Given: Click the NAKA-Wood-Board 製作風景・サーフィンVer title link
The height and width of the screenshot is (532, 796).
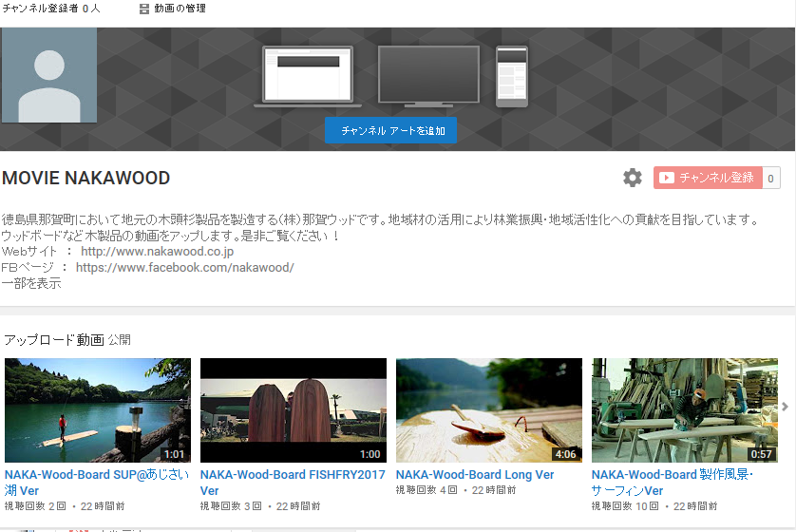Looking at the screenshot, I should 673,483.
